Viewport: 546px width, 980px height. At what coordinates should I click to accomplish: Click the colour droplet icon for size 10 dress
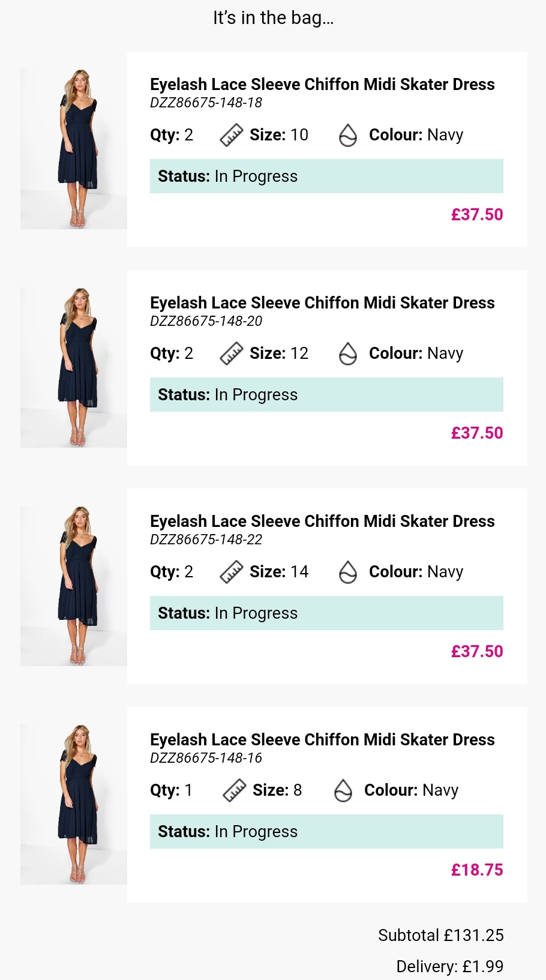tap(348, 135)
